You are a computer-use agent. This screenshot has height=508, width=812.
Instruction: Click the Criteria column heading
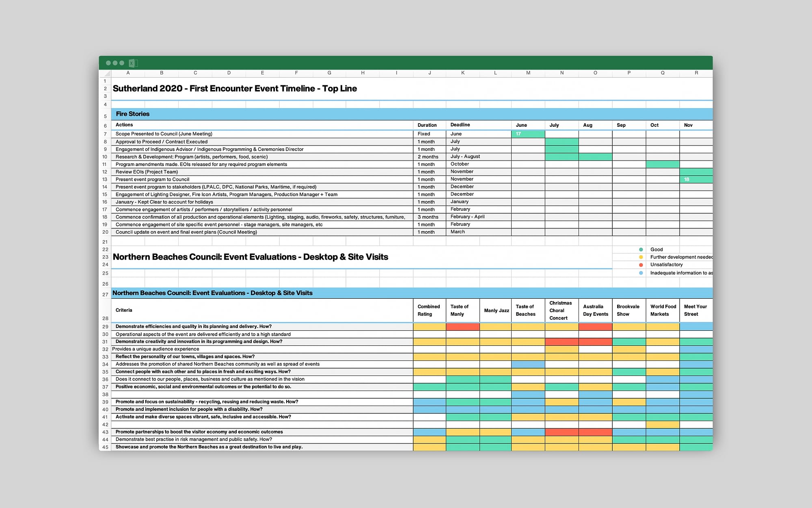(x=124, y=310)
